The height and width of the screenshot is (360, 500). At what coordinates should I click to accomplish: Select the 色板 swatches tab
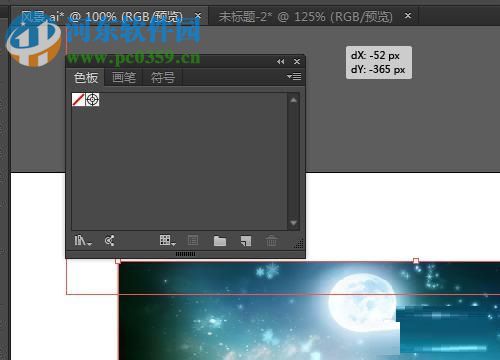86,78
